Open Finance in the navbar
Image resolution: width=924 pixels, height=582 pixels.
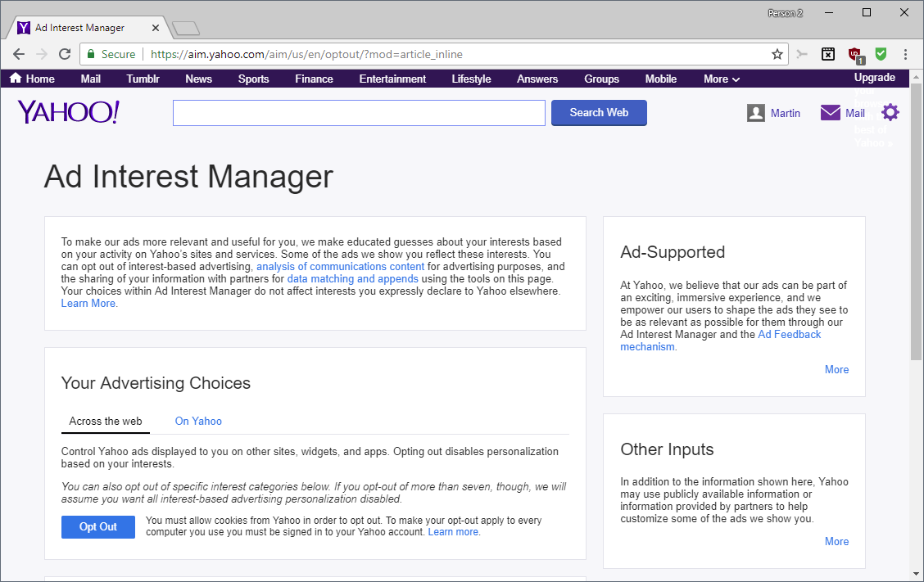tap(314, 79)
